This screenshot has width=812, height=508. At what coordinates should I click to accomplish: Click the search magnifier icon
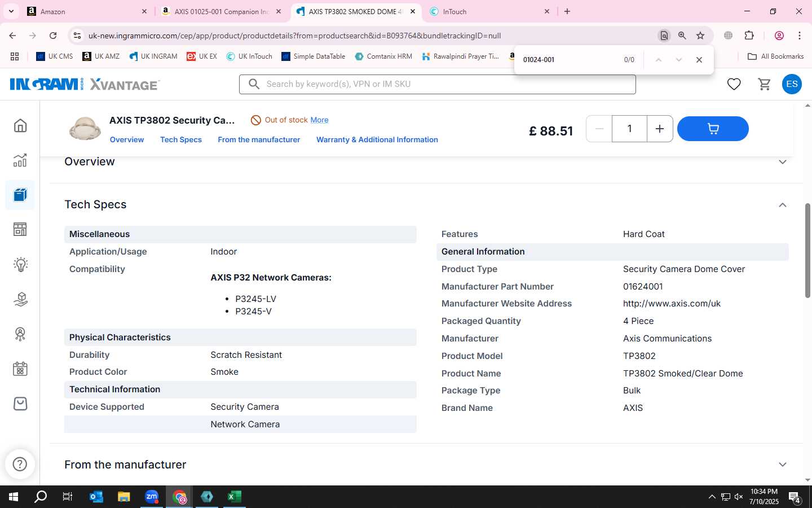[x=254, y=84]
